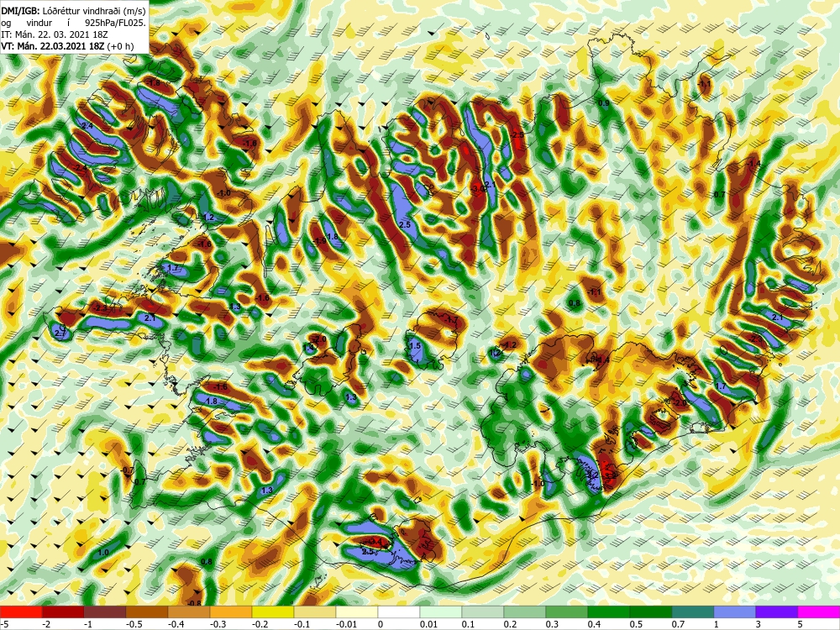840x630 pixels.
Task: Click the bright red legend swatch at -5
Action: pos(21,612)
